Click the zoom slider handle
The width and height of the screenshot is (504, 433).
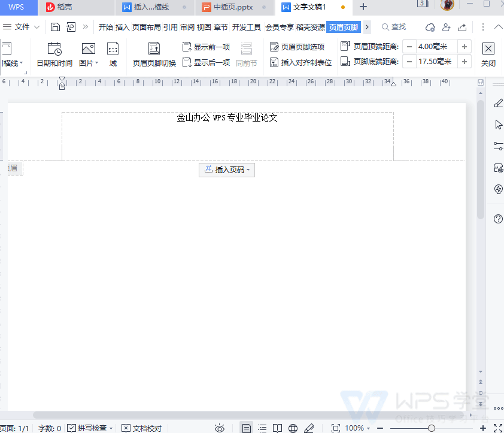pyautogui.click(x=432, y=428)
